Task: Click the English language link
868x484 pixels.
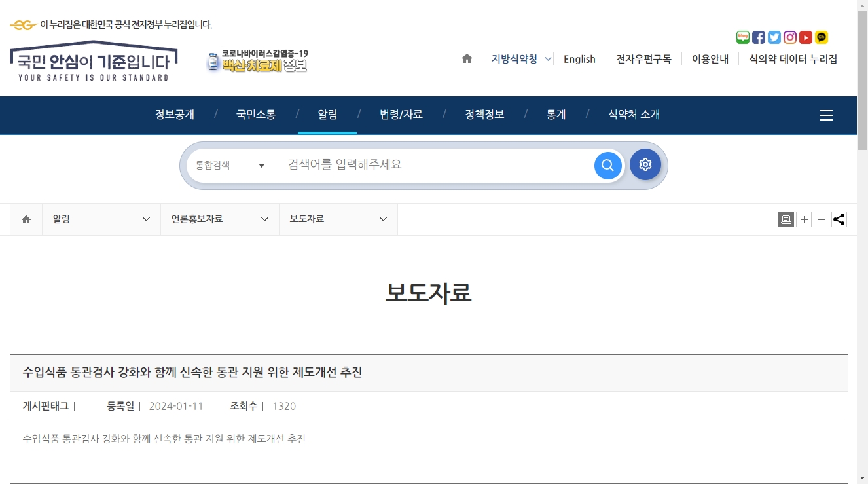Action: pyautogui.click(x=579, y=59)
